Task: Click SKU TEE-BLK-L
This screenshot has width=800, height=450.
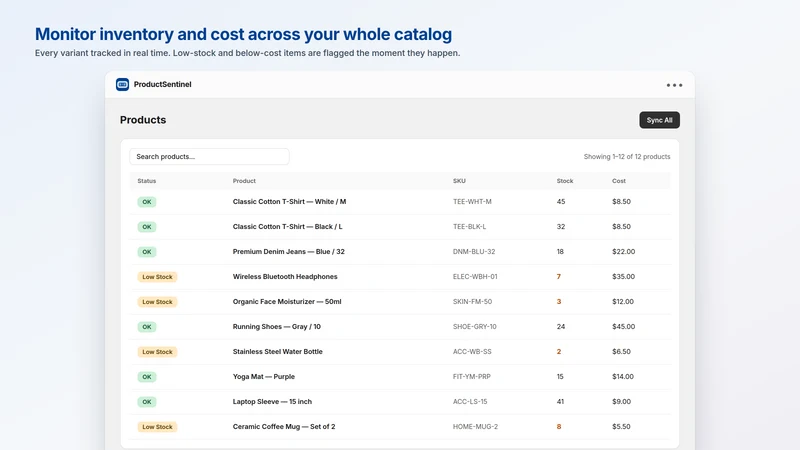Action: point(469,227)
